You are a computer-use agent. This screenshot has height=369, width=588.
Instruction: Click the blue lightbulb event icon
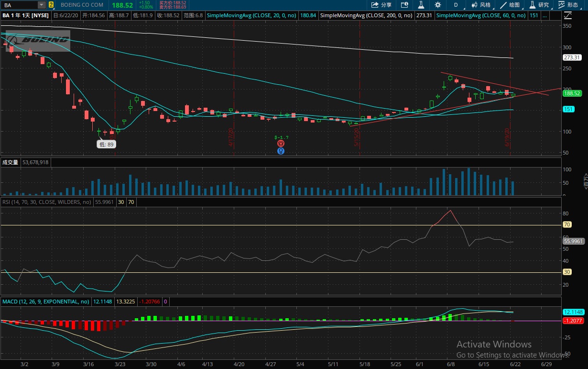281,151
